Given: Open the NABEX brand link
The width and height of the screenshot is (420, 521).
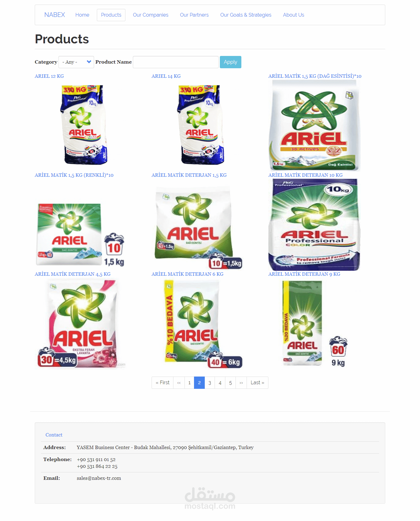Looking at the screenshot, I should [x=54, y=15].
